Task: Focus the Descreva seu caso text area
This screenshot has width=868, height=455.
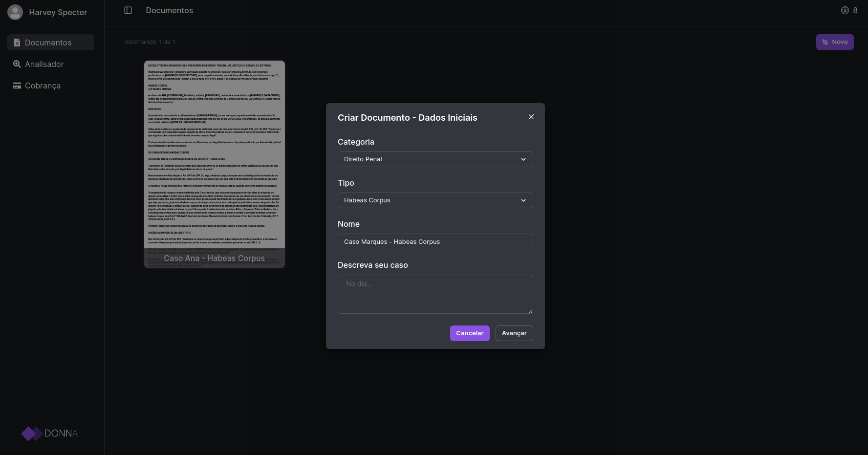Action: point(435,294)
